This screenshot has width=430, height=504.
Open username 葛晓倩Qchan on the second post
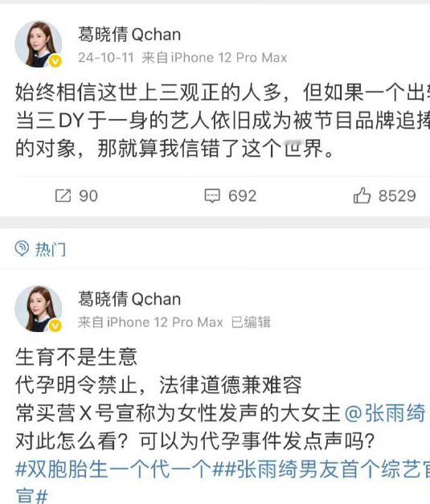tap(129, 299)
